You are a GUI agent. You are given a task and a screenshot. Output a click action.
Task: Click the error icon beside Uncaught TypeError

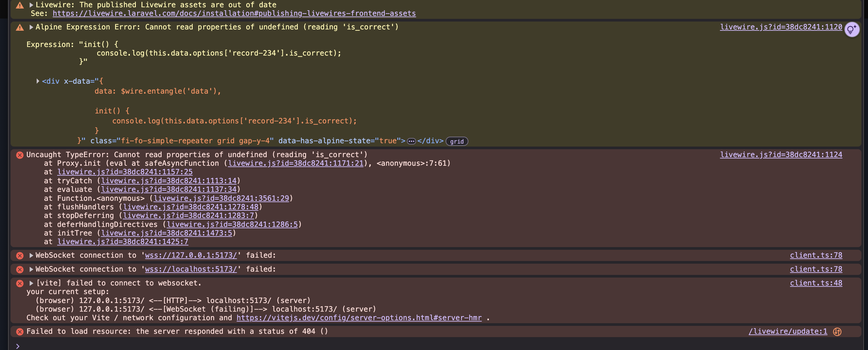click(x=20, y=155)
